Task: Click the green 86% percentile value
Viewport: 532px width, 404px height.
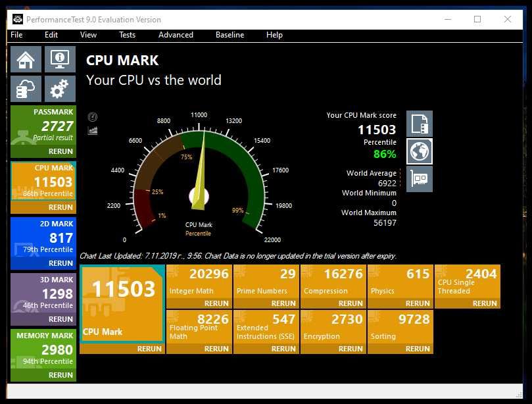Action: click(x=385, y=154)
